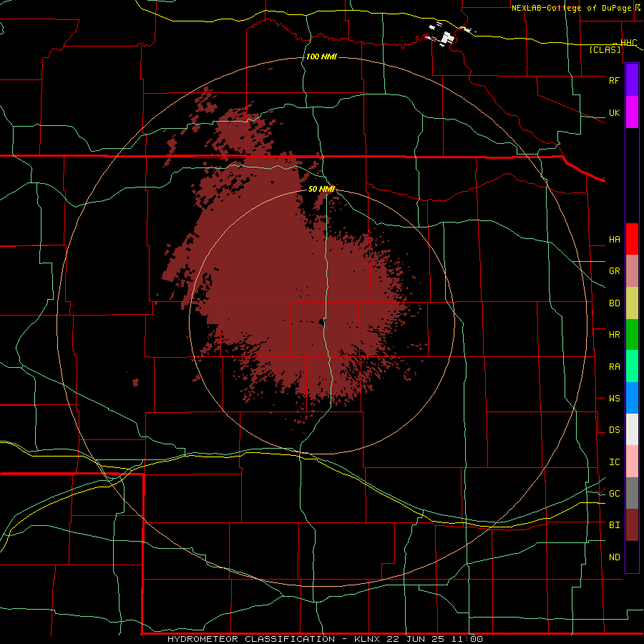Click the DS white legend swatch

[x=632, y=429]
